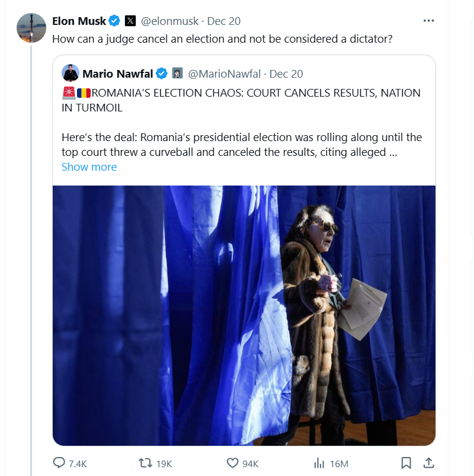The image size is (474, 476).
Task: Open the view analytics bar-chart icon
Action: click(x=319, y=463)
